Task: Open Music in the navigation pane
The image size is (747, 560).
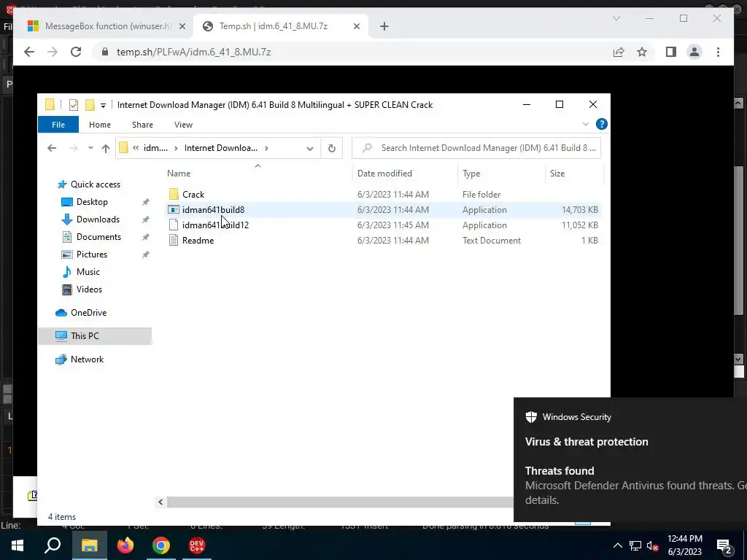Action: [88, 272]
